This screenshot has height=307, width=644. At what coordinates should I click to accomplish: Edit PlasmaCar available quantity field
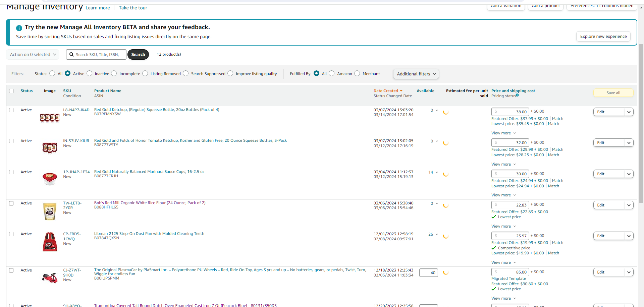pyautogui.click(x=429, y=273)
